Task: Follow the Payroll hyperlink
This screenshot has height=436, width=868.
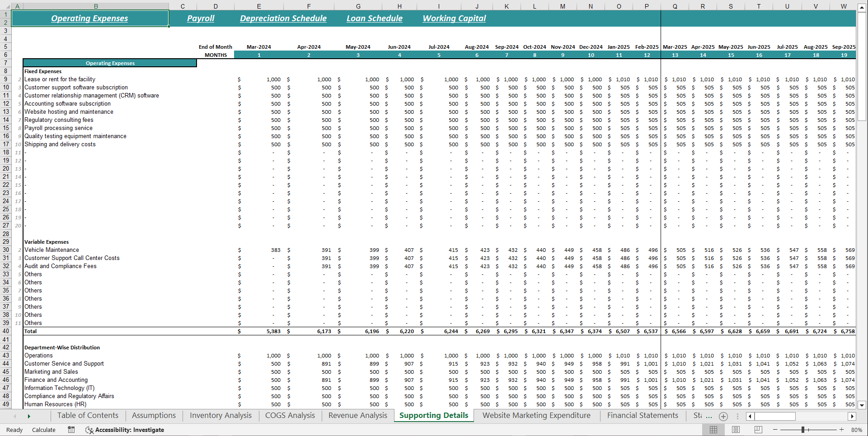Action: [x=200, y=18]
